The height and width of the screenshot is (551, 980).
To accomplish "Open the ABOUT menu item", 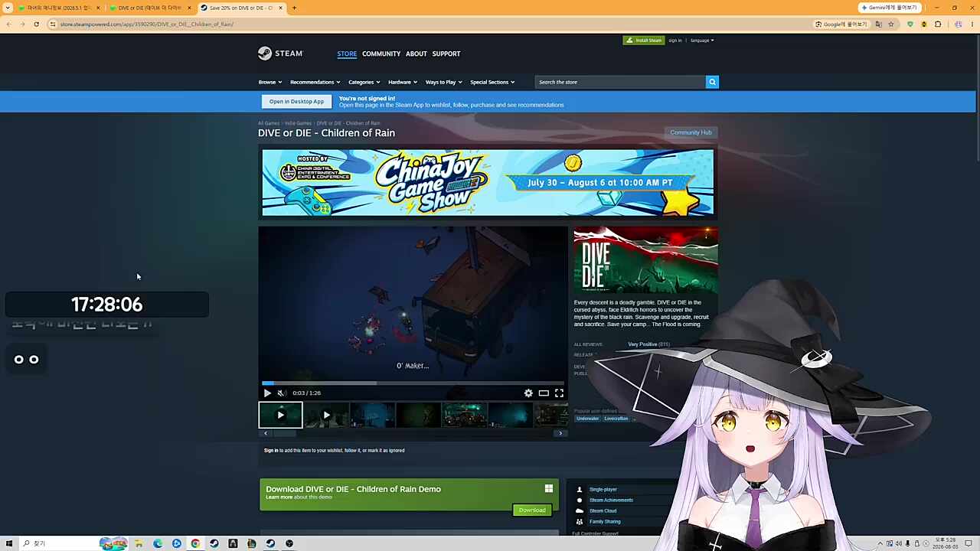I will point(416,54).
